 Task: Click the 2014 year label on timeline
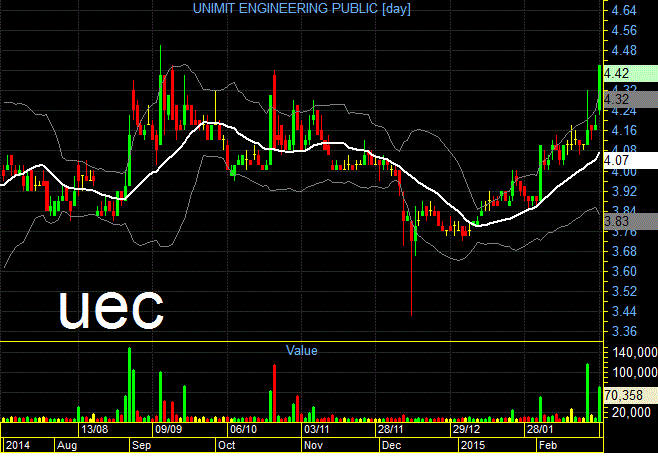18,445
